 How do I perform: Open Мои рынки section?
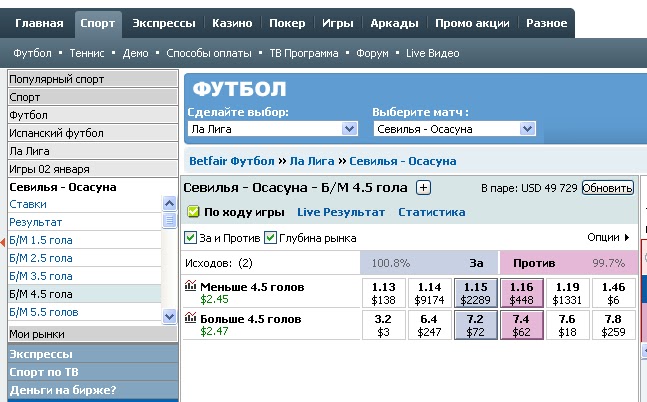[93, 334]
